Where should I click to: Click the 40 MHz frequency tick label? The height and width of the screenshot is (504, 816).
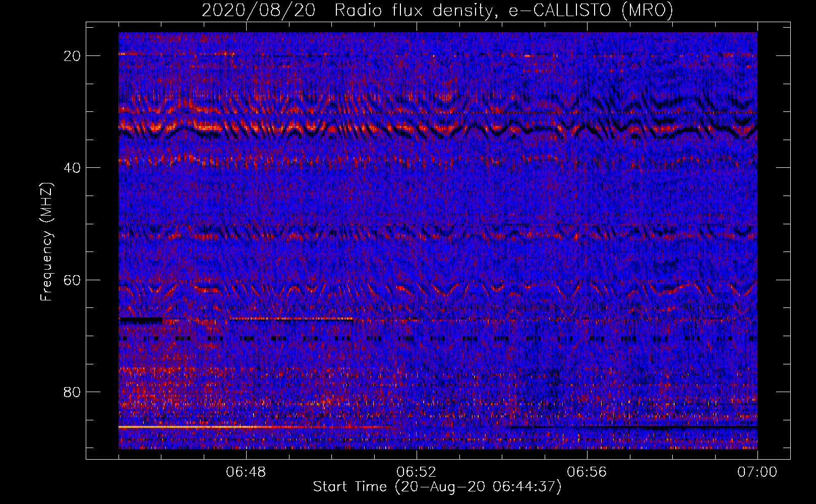click(x=72, y=168)
